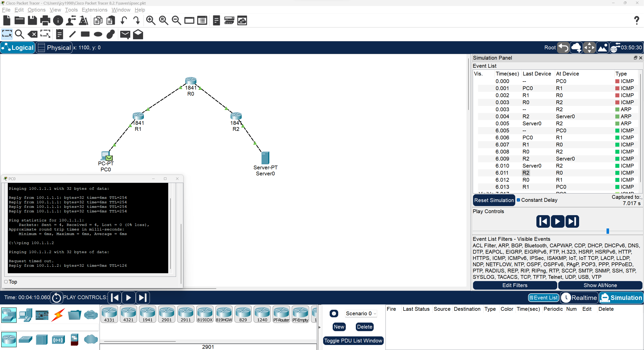Click the Show All/None button
The height and width of the screenshot is (350, 644).
point(600,285)
